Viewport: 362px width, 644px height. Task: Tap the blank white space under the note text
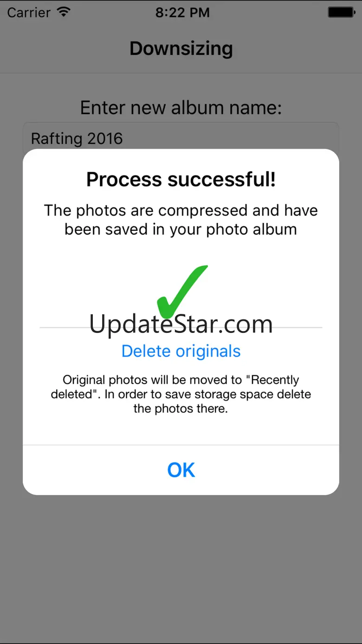(181, 430)
